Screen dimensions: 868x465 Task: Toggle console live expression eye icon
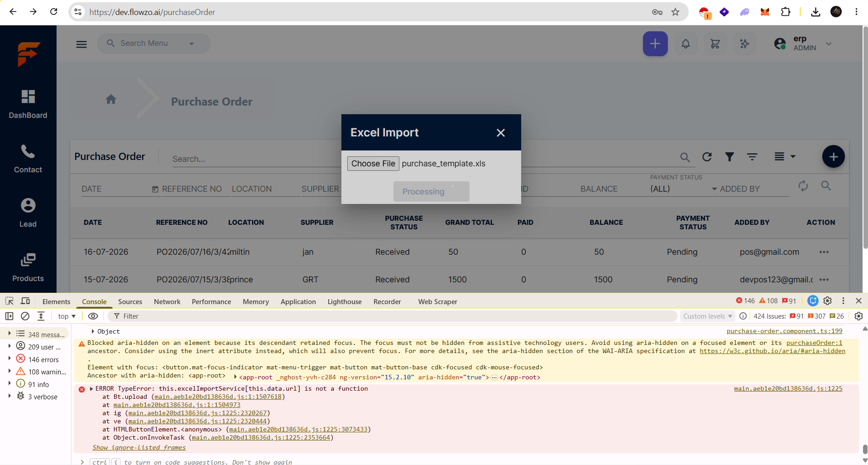point(93,316)
